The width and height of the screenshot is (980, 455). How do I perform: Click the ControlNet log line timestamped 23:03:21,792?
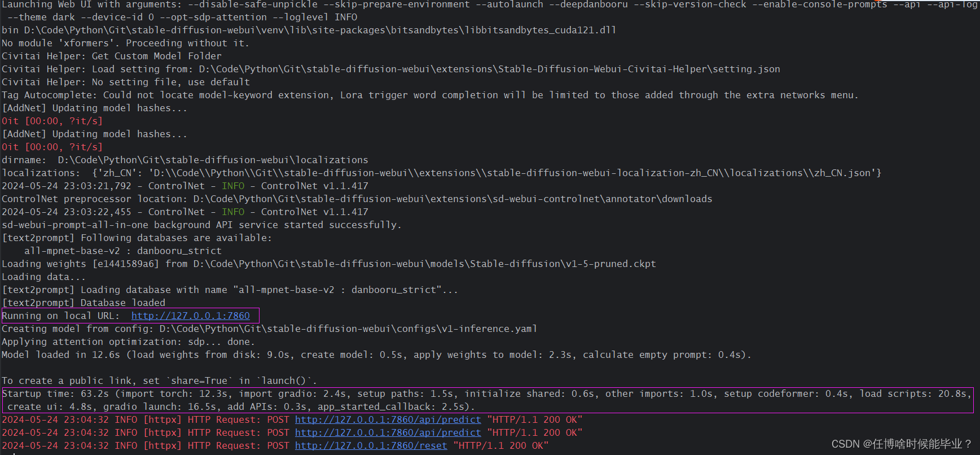click(185, 186)
